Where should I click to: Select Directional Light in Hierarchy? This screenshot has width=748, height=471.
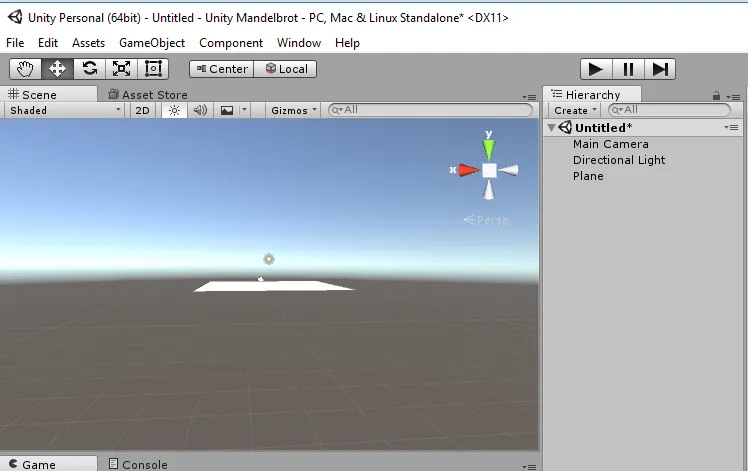point(619,160)
